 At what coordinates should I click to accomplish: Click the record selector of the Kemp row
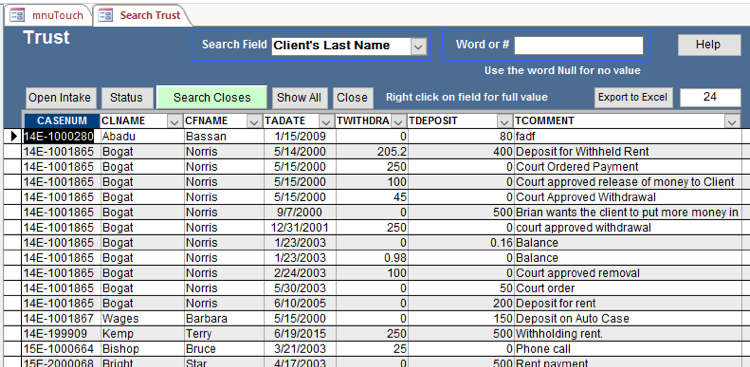[13, 334]
